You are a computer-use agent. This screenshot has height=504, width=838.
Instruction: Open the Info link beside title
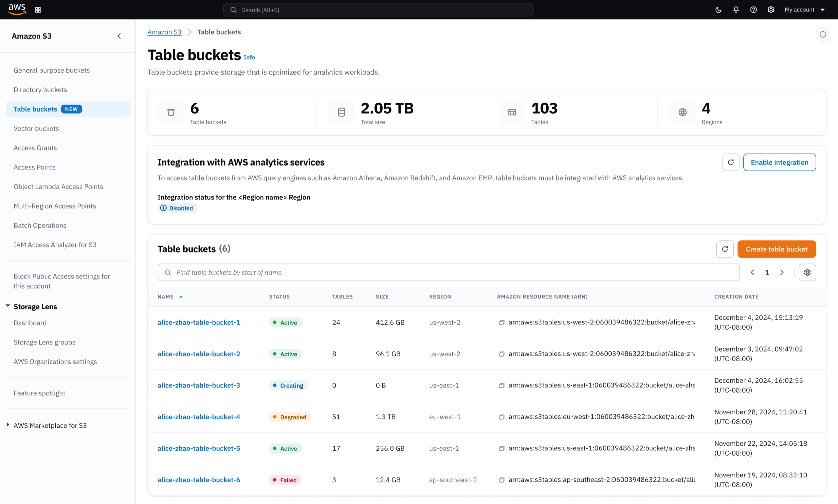(249, 57)
